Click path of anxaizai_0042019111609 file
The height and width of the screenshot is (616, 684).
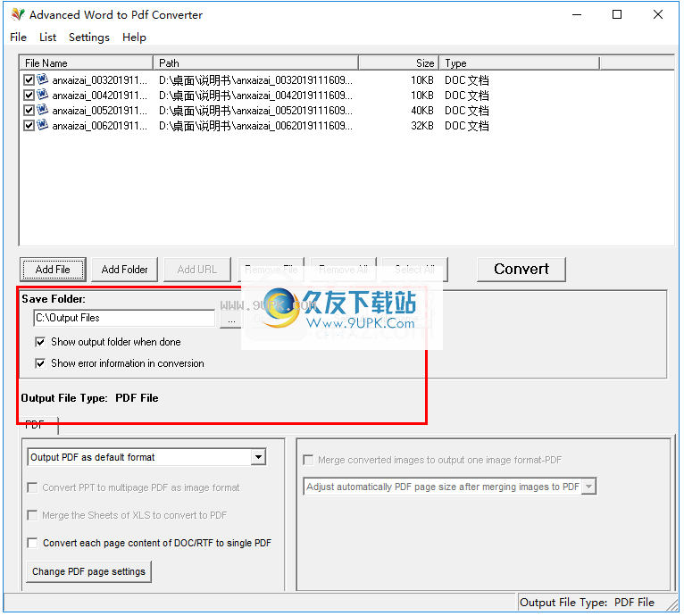pyautogui.click(x=255, y=96)
